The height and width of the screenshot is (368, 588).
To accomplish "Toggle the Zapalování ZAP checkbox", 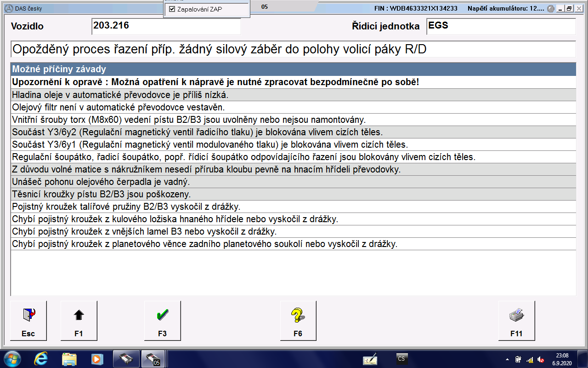I will coord(172,9).
